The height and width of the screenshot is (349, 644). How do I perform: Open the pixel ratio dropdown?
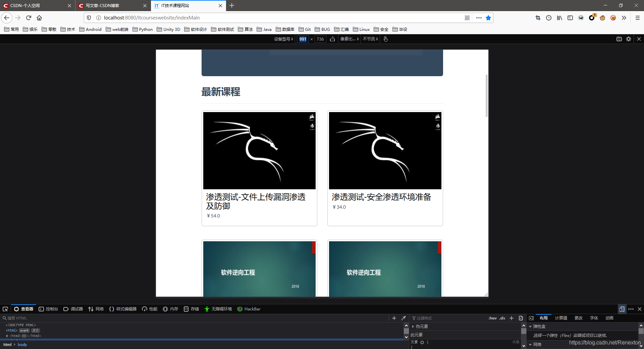pos(350,39)
